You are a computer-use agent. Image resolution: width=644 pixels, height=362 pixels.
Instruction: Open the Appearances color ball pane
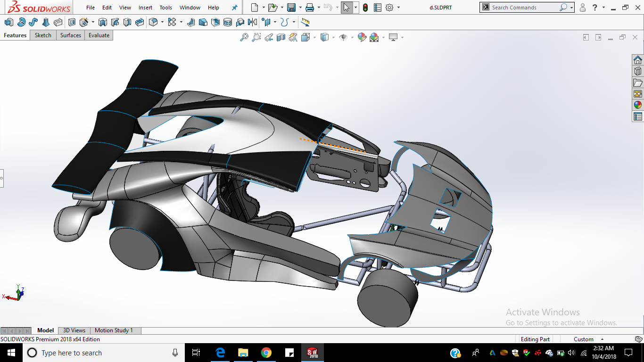coord(638,105)
